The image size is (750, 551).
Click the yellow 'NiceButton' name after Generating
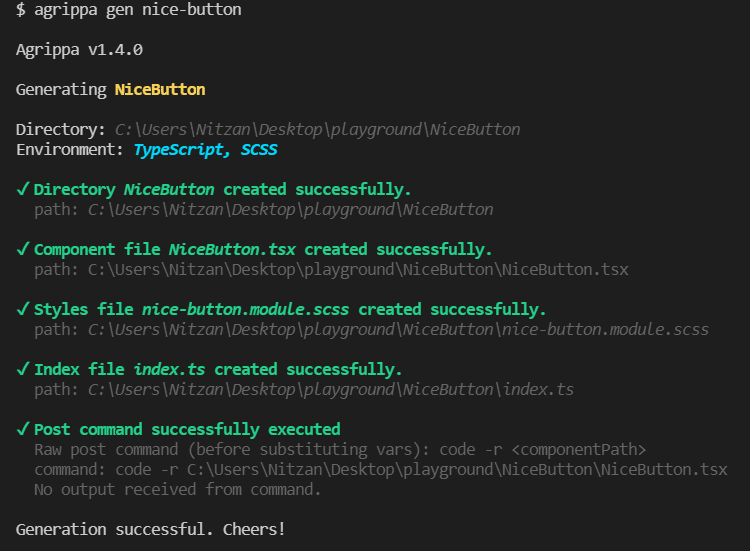coord(160,89)
